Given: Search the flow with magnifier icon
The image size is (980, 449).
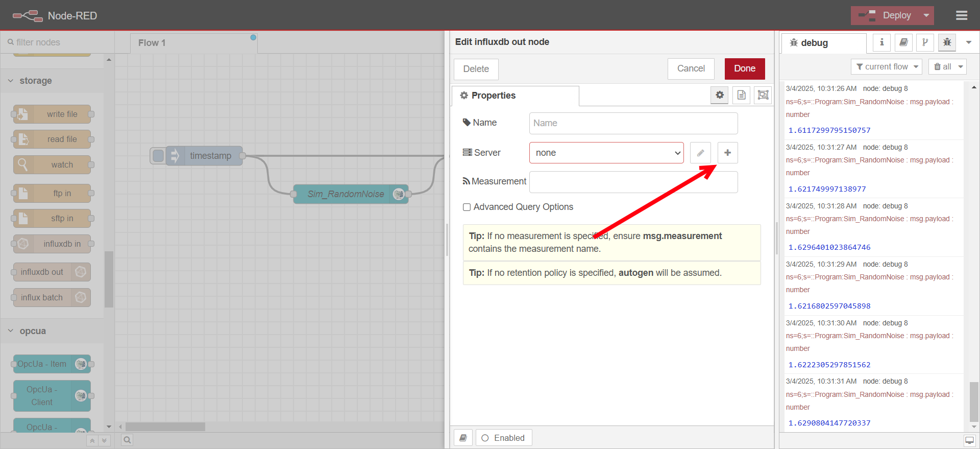Looking at the screenshot, I should (127, 440).
